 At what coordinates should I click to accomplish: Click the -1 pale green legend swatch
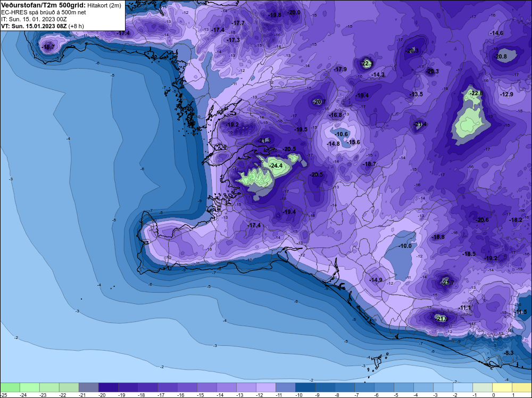483,387
